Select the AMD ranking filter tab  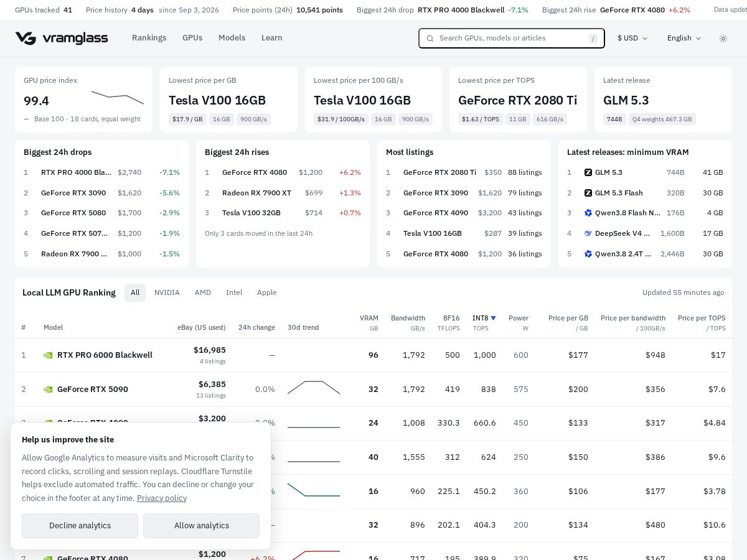(203, 292)
